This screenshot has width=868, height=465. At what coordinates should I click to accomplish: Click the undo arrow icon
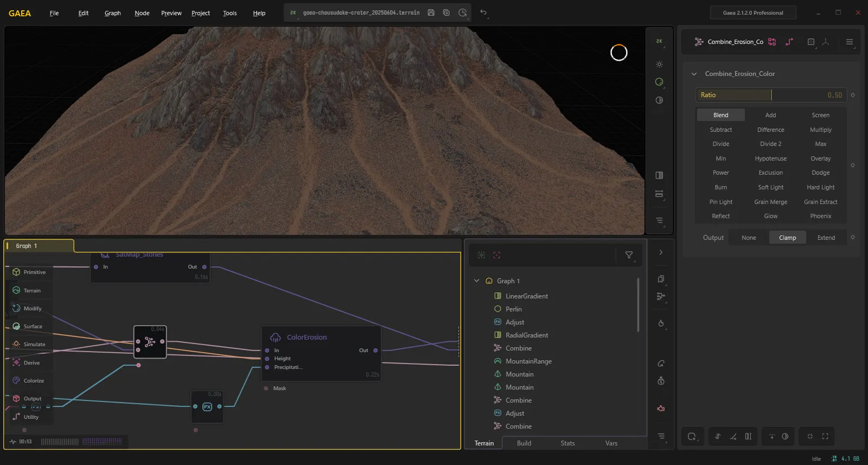point(483,12)
